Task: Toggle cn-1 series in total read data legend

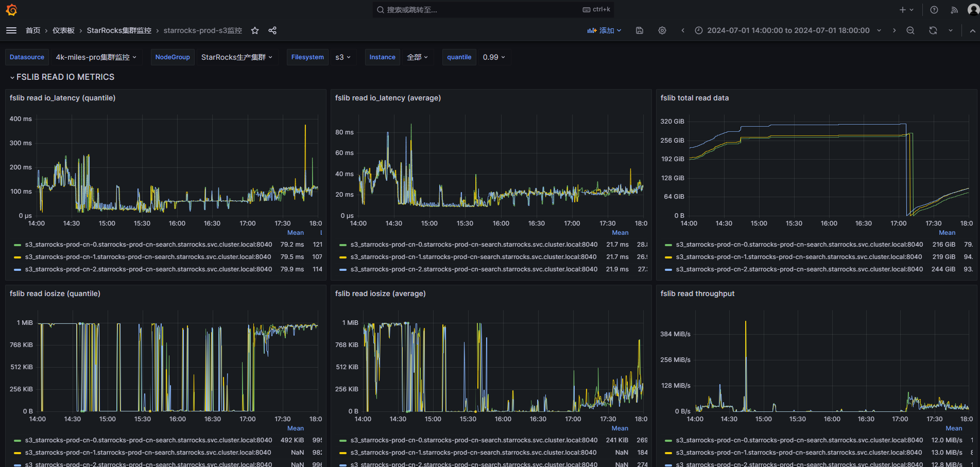Action: [x=799, y=257]
